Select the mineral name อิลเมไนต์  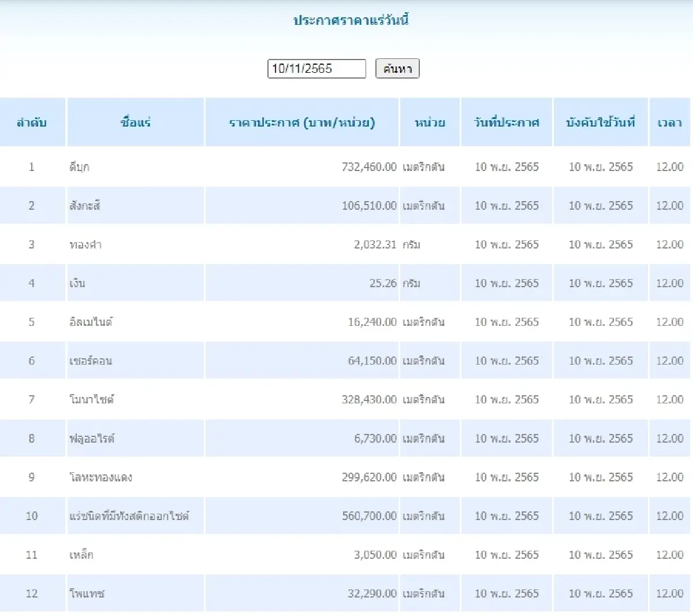coord(91,322)
